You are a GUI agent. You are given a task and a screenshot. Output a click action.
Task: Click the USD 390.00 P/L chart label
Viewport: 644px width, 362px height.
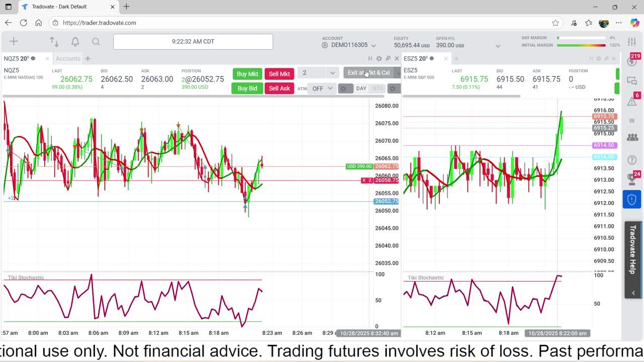point(359,166)
